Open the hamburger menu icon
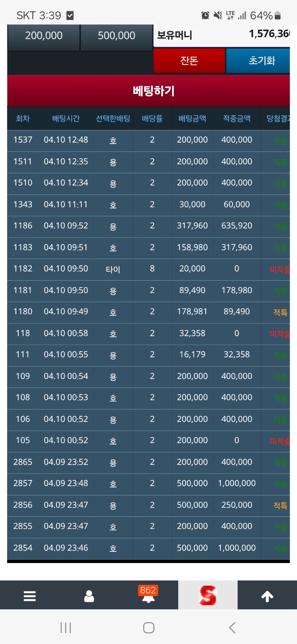 pos(30,596)
